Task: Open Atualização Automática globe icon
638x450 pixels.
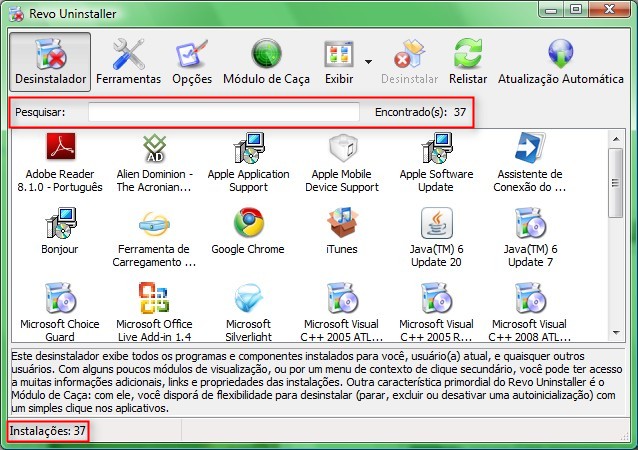Action: (x=561, y=53)
